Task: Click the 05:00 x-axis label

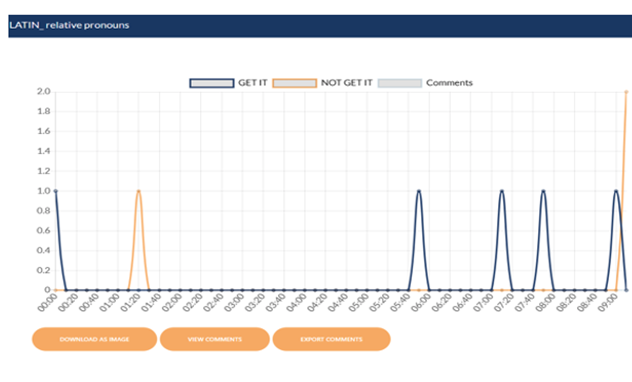Action: pos(359,302)
